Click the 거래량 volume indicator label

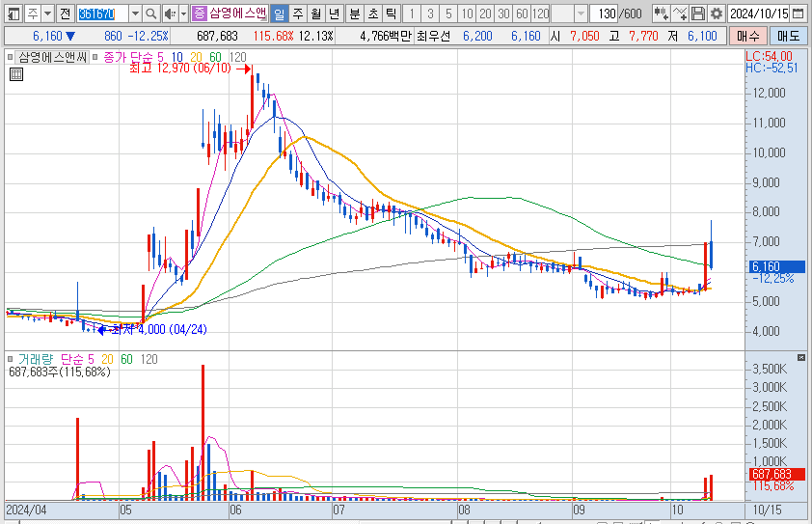pyautogui.click(x=36, y=359)
